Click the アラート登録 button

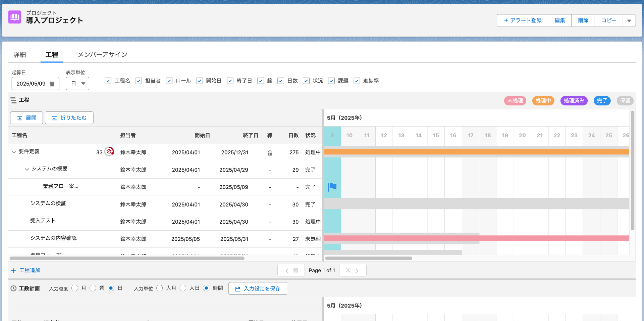tap(523, 20)
